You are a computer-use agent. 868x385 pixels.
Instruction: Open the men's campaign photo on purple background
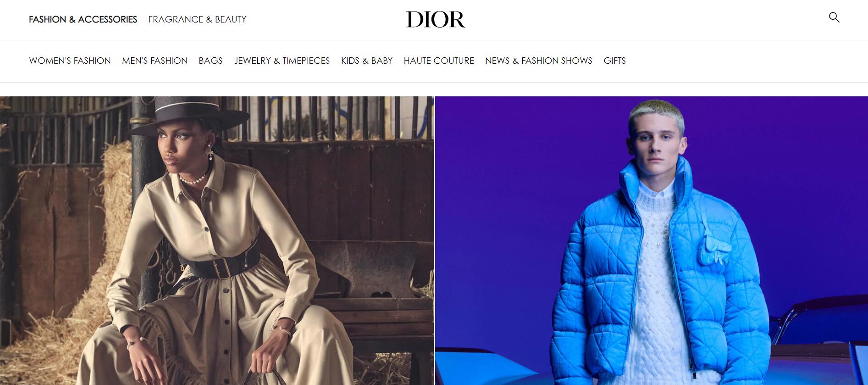click(x=652, y=240)
